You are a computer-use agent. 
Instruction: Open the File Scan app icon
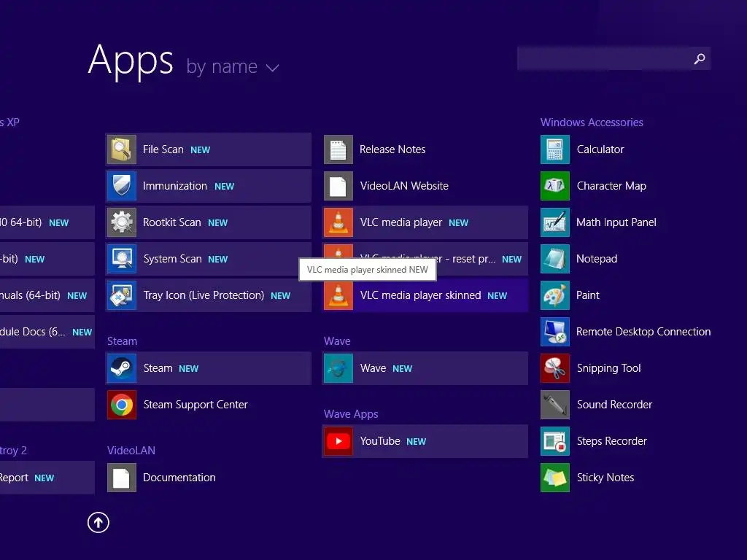pos(122,149)
